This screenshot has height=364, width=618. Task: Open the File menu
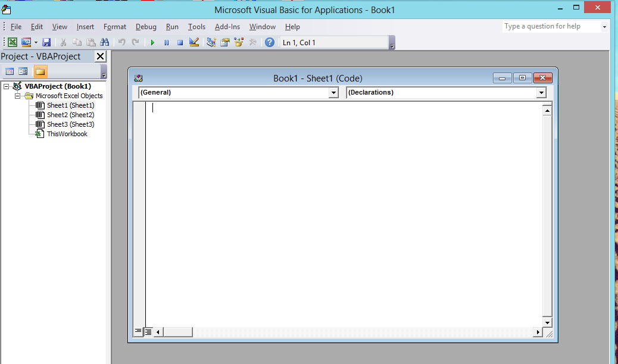click(16, 27)
